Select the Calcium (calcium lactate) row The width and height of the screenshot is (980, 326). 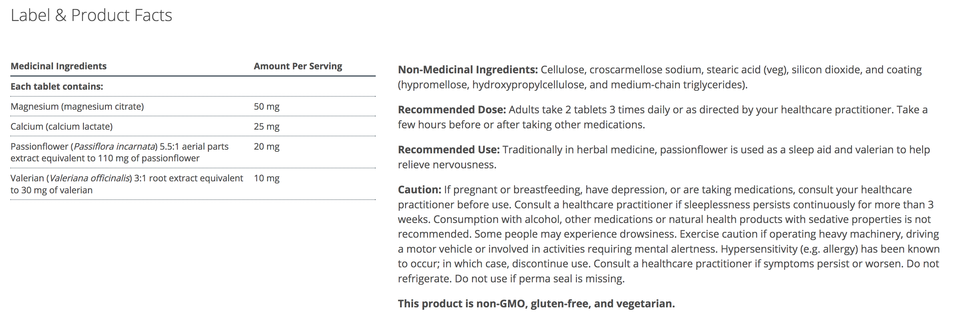point(62,126)
